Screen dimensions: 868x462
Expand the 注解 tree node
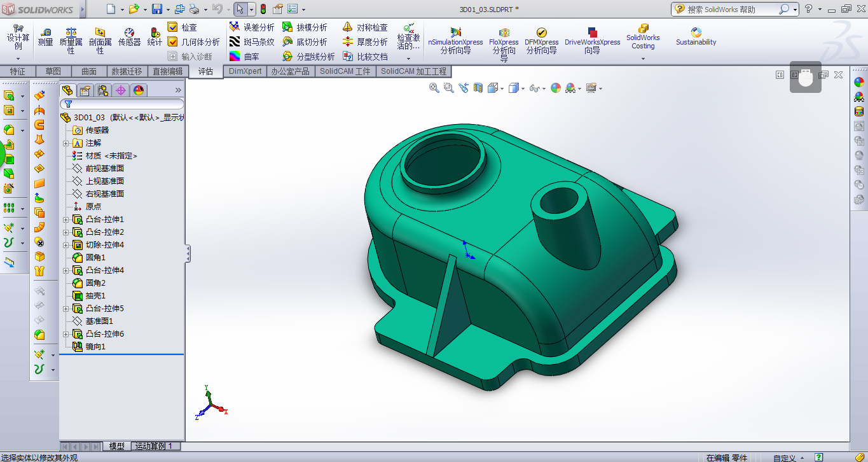65,143
